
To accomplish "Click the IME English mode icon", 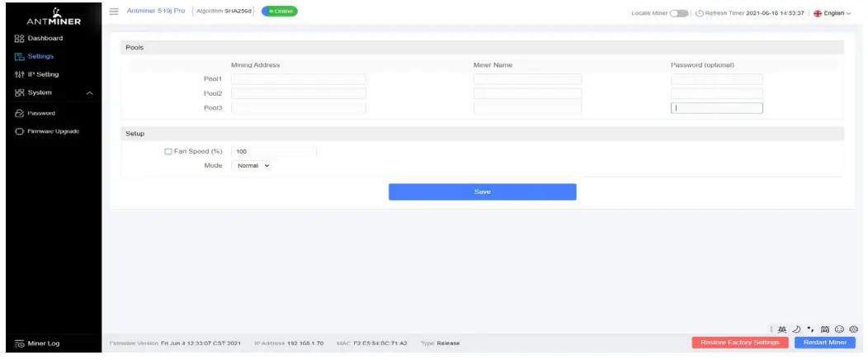I will pyautogui.click(x=781, y=329).
